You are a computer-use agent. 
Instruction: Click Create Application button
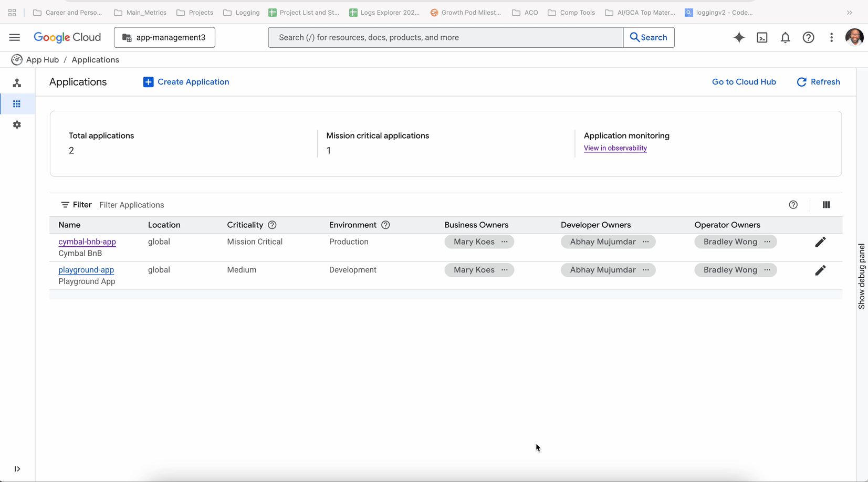186,82
